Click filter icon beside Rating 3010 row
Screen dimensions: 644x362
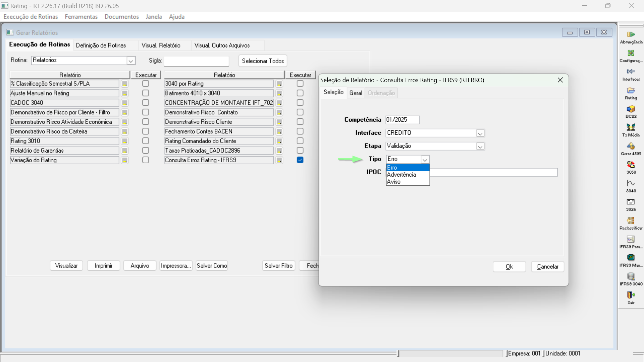(x=125, y=141)
